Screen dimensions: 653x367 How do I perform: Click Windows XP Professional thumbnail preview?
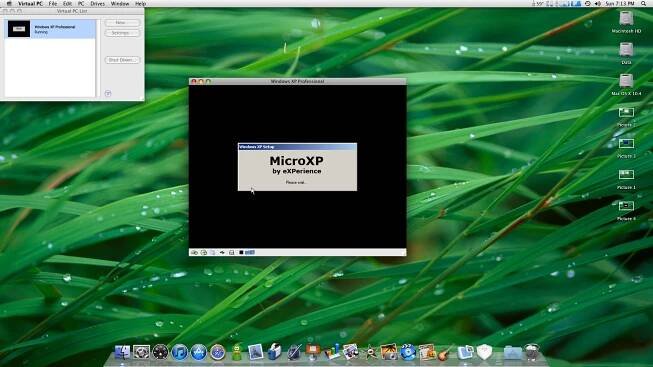pyautogui.click(x=19, y=29)
